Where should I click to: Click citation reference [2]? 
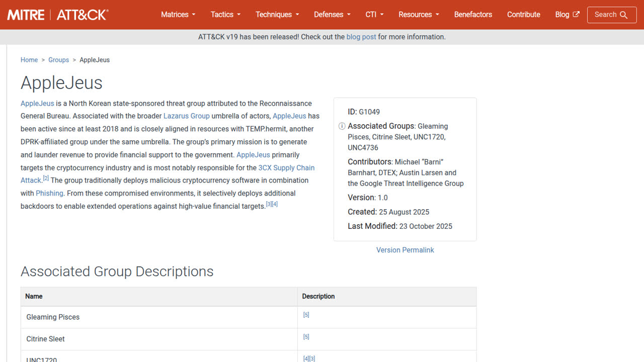click(46, 178)
